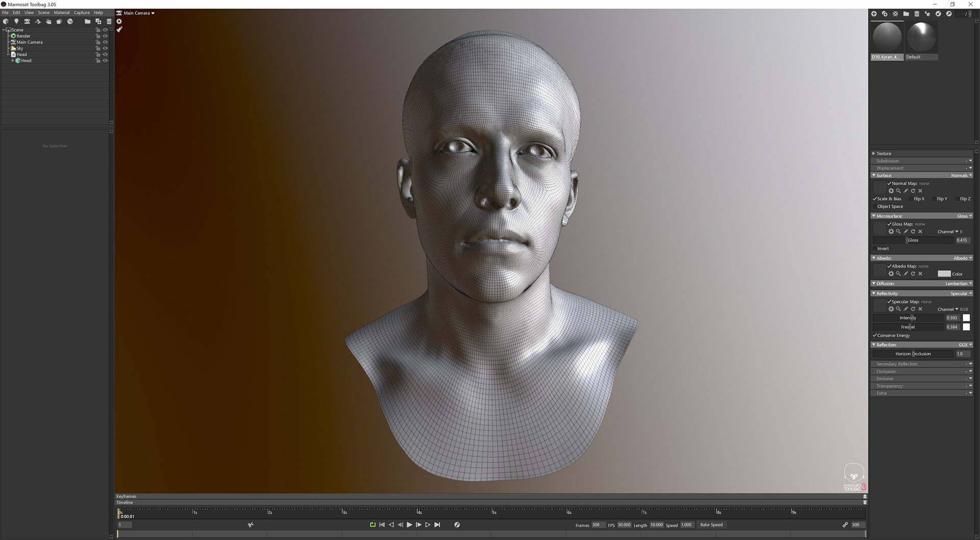Create a new material with the plus icon

pyautogui.click(x=874, y=14)
